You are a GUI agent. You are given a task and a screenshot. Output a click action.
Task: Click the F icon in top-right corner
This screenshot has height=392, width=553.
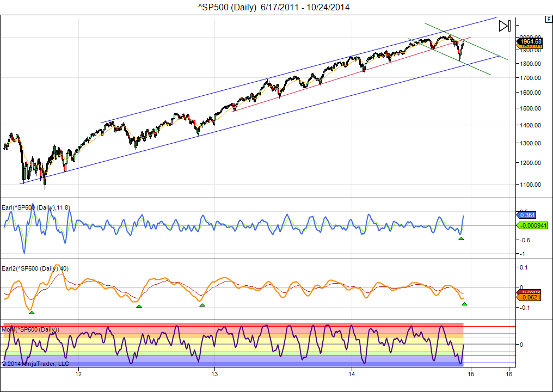click(548, 19)
